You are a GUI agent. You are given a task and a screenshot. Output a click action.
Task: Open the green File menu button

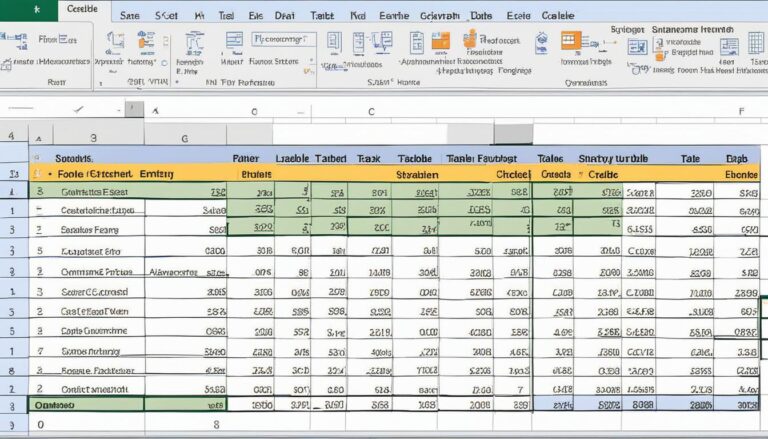[28, 10]
